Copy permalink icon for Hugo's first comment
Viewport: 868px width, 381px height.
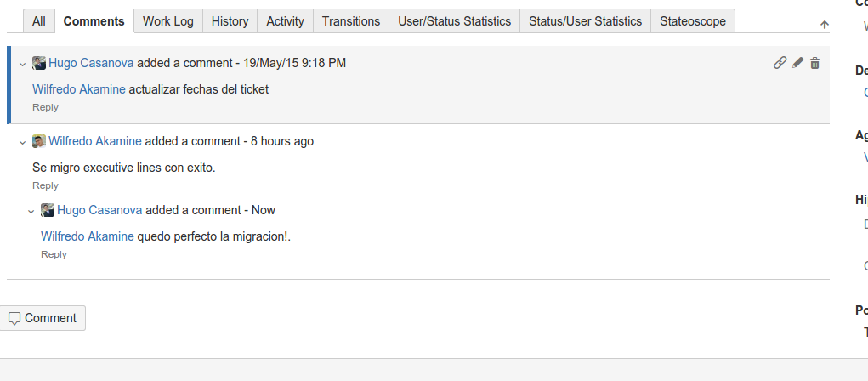pyautogui.click(x=780, y=63)
